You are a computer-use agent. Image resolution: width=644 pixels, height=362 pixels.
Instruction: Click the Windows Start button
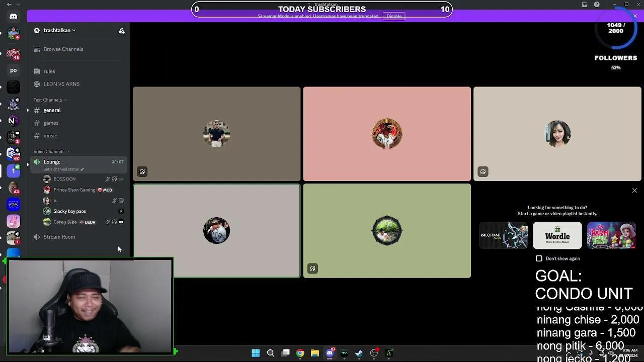pyautogui.click(x=256, y=353)
